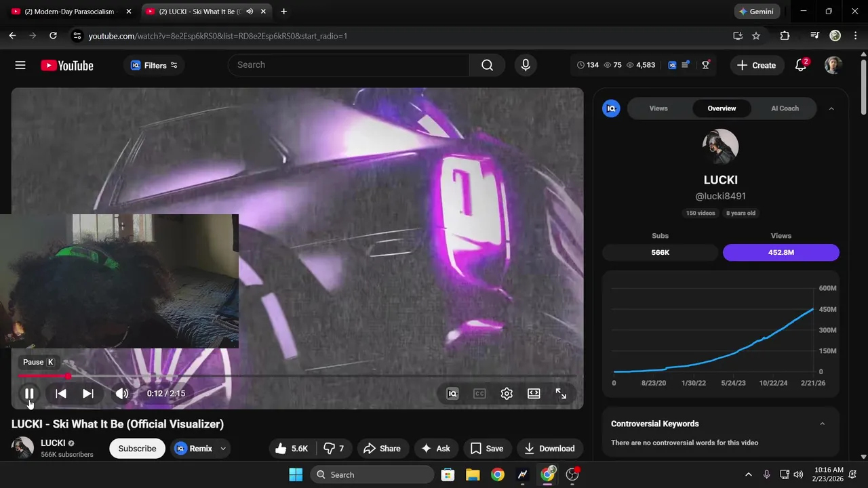Image resolution: width=868 pixels, height=488 pixels.
Task: Open the vidIQ Filters button
Action: click(154, 65)
